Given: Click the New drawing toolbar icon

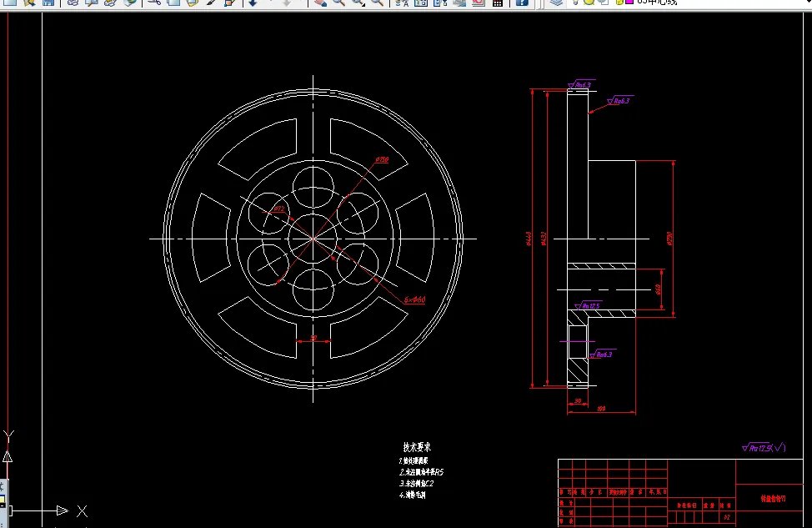Looking at the screenshot, I should point(10,2).
